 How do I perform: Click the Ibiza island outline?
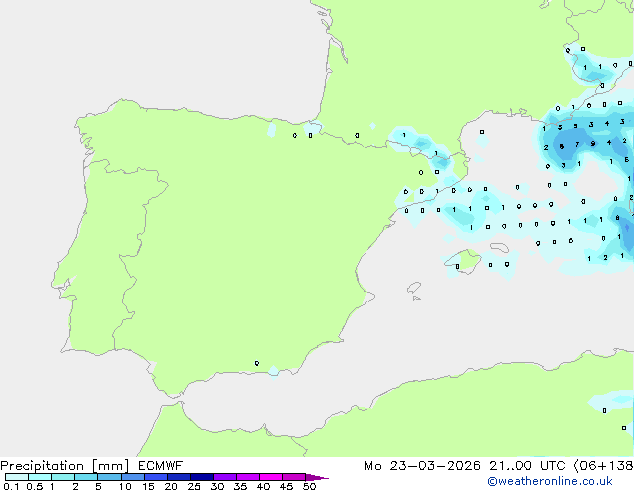coord(414,288)
